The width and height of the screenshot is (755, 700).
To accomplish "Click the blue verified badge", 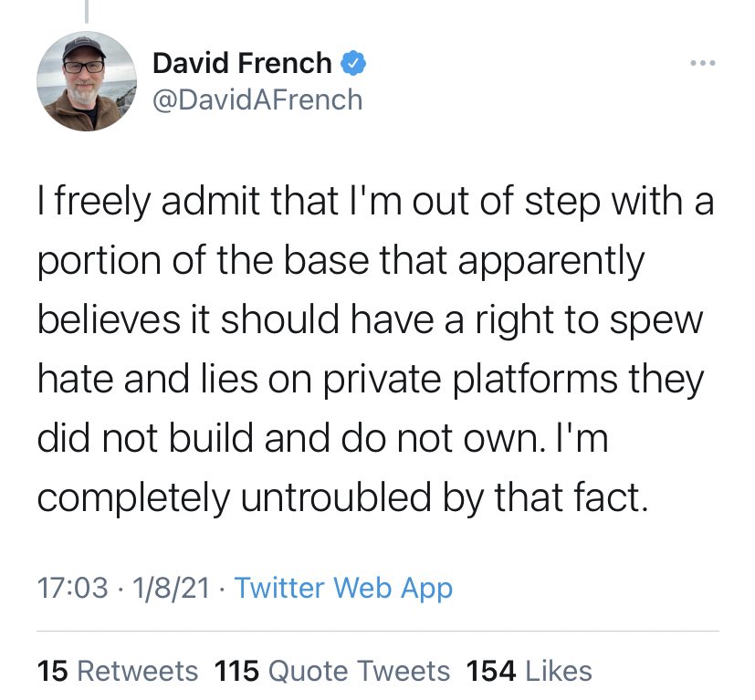I will coord(352,64).
